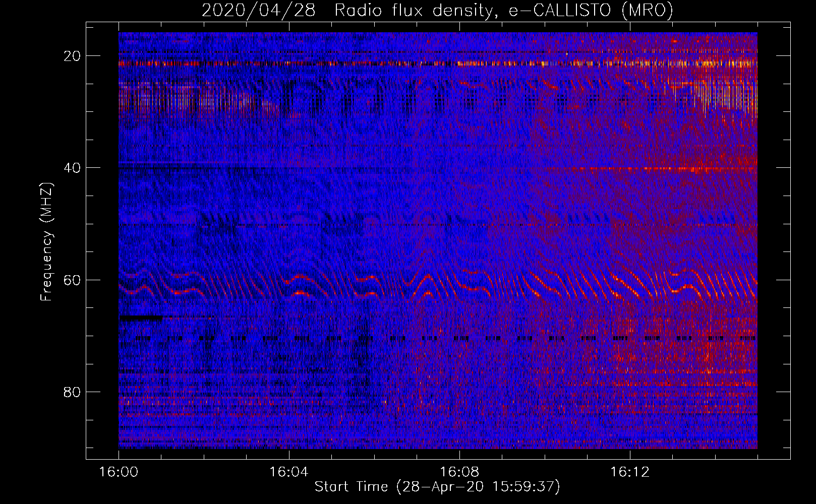Click the '80' frequency tick label
This screenshot has width=816, height=504.
[x=73, y=392]
